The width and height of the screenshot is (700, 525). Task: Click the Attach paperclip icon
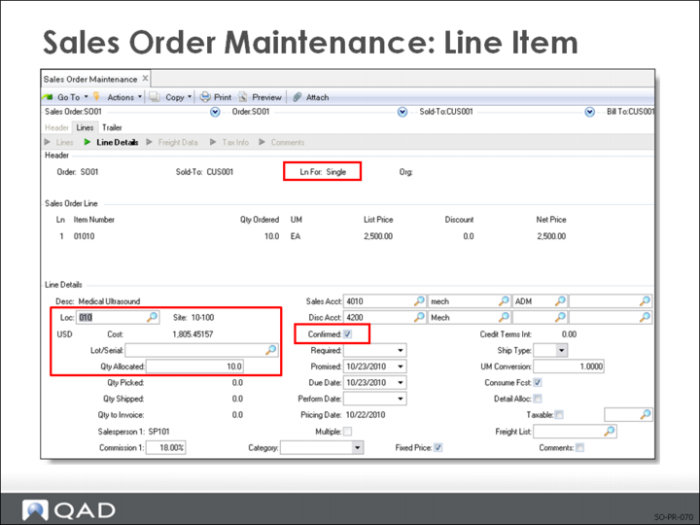297,97
